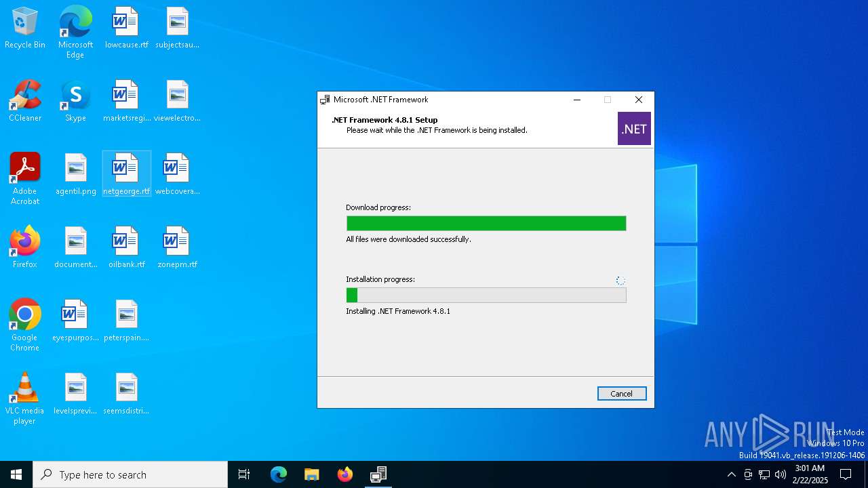
Task: Select the agentil.png file icon
Action: click(75, 175)
